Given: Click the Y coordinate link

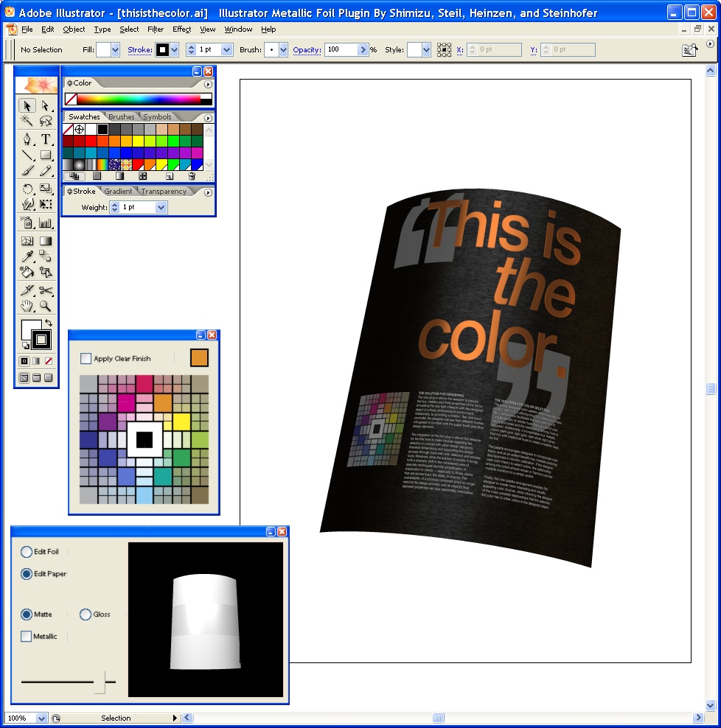Looking at the screenshot, I should (534, 49).
